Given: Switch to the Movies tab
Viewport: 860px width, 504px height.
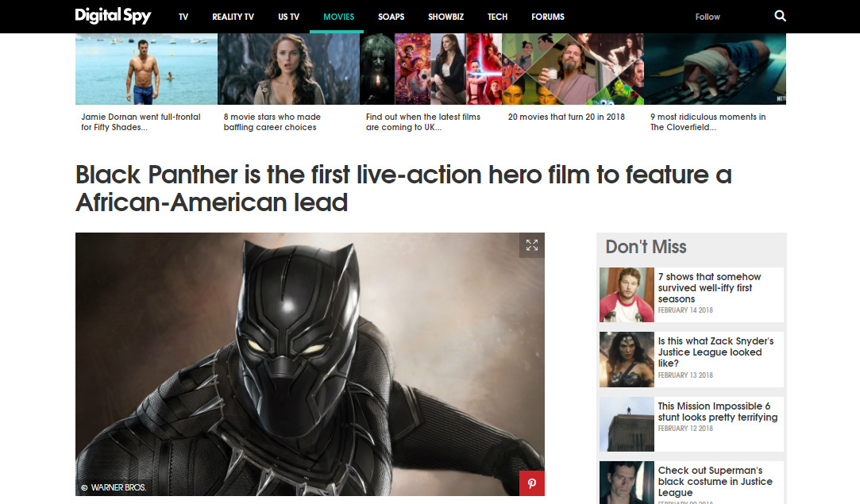Looking at the screenshot, I should [x=339, y=17].
